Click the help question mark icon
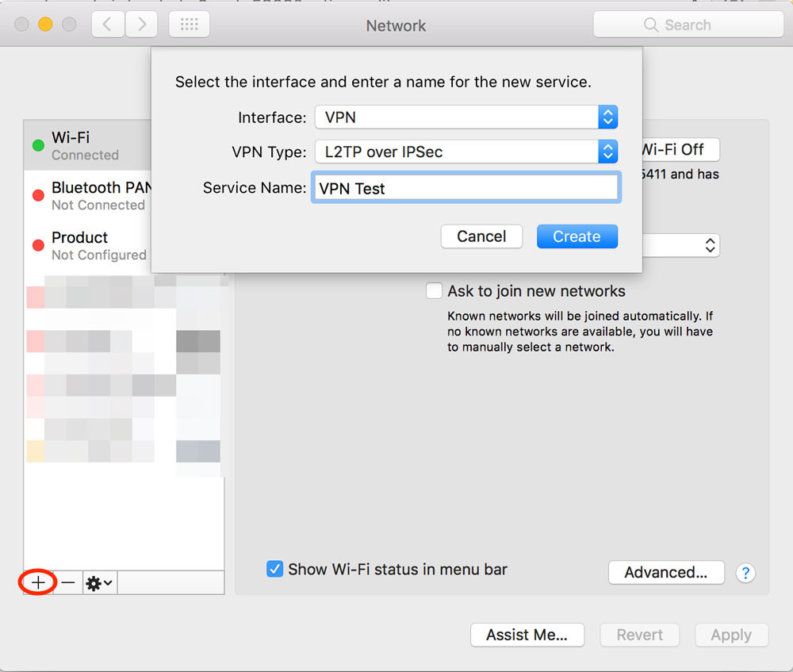The height and width of the screenshot is (672, 793). 745,573
